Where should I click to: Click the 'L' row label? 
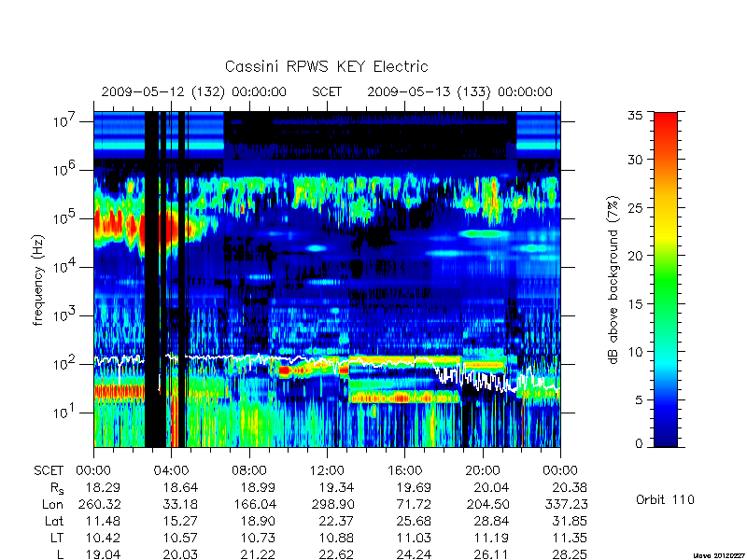coord(60,554)
